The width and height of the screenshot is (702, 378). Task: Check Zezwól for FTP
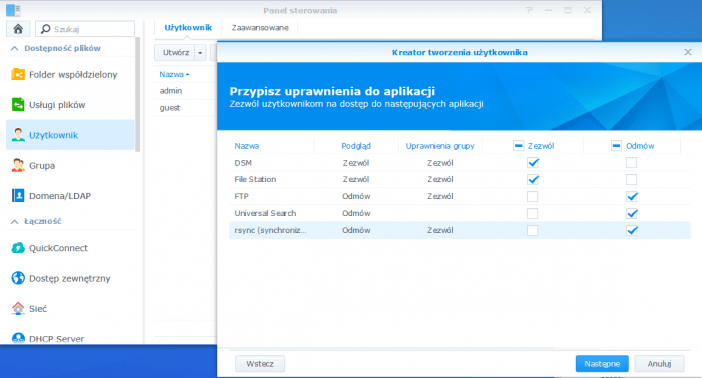pyautogui.click(x=533, y=197)
